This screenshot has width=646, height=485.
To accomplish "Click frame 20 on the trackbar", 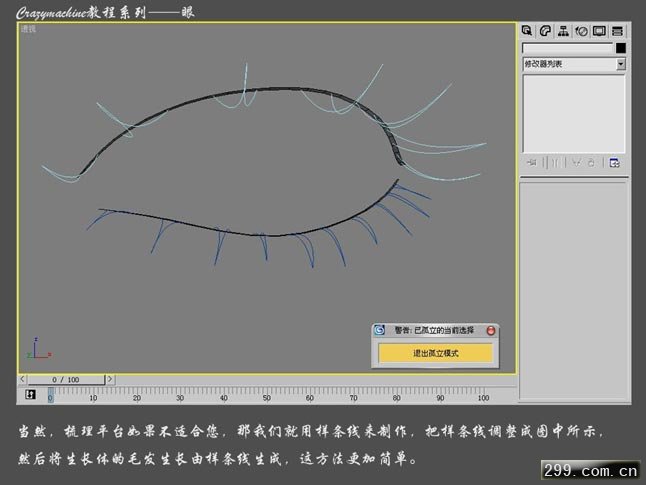I will coord(137,398).
